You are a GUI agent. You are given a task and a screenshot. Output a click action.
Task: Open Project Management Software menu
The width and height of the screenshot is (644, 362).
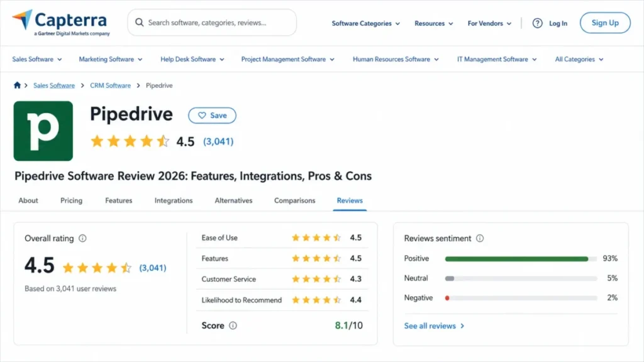[287, 59]
